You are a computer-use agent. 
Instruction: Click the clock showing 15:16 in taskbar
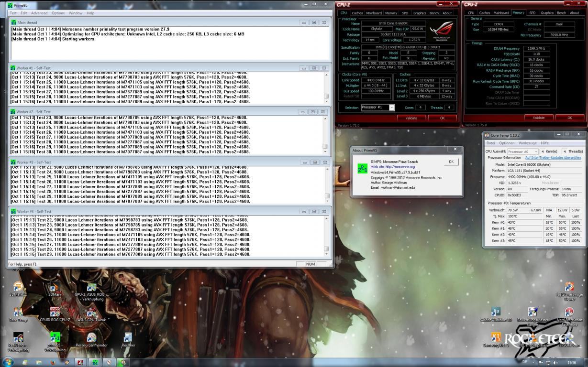tap(571, 363)
